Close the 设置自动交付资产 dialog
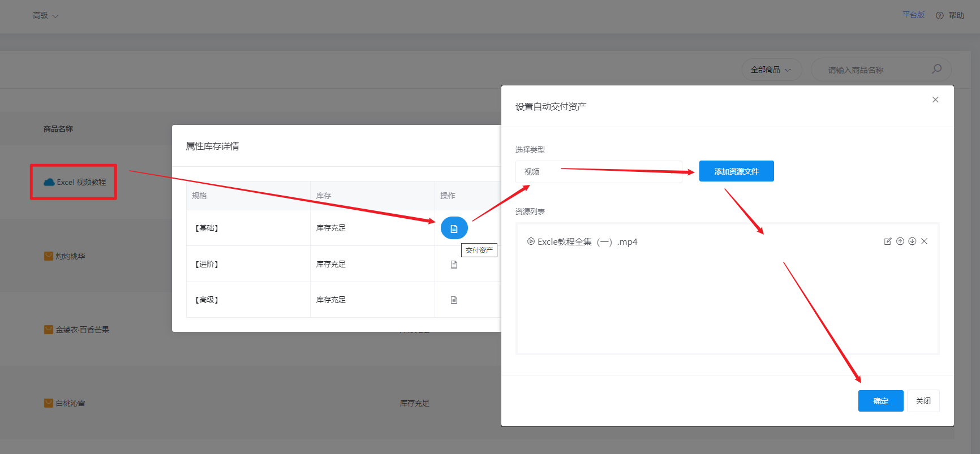 pos(935,100)
